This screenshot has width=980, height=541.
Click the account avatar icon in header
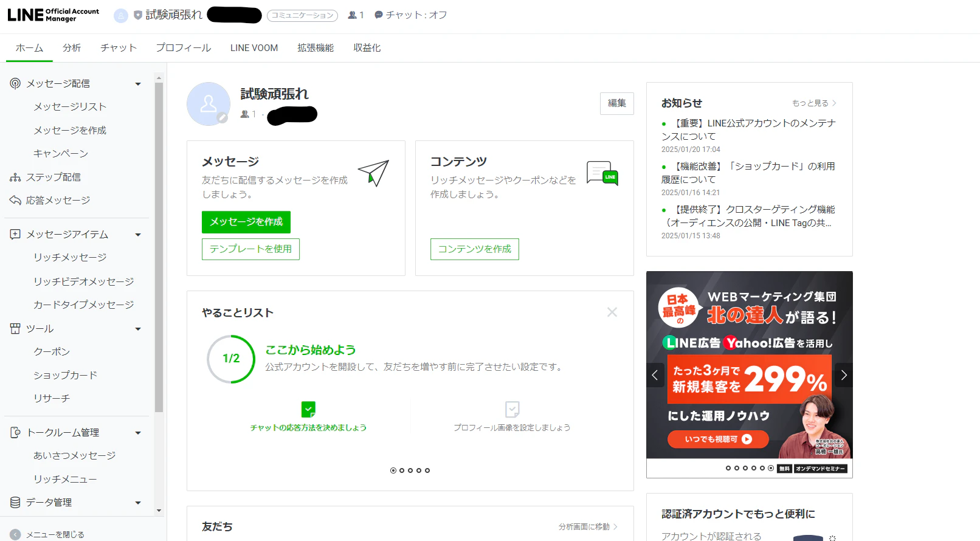tap(121, 15)
